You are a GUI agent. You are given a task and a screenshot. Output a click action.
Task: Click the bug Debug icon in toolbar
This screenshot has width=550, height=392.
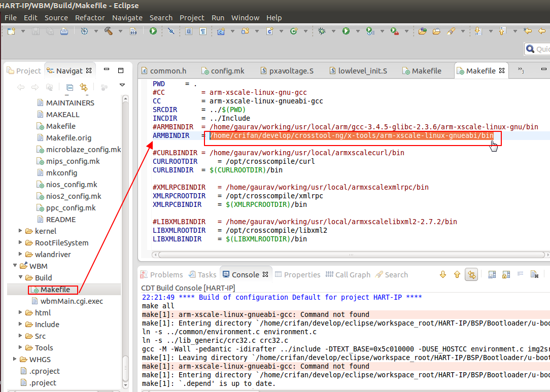[x=322, y=31]
